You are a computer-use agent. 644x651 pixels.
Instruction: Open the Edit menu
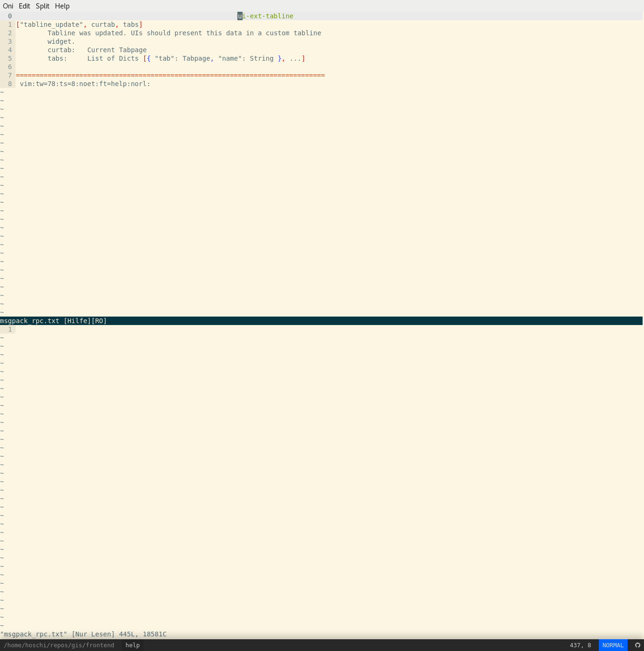click(x=24, y=6)
